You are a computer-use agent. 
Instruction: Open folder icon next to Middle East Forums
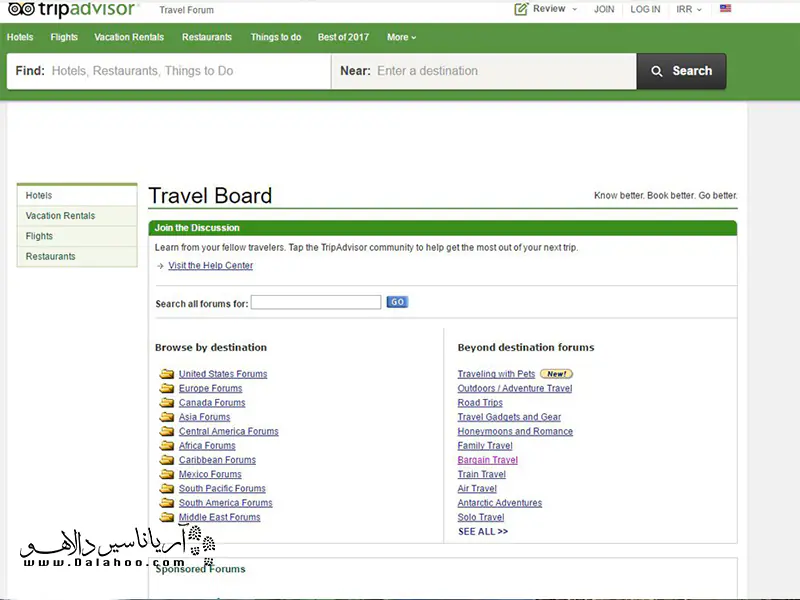166,517
